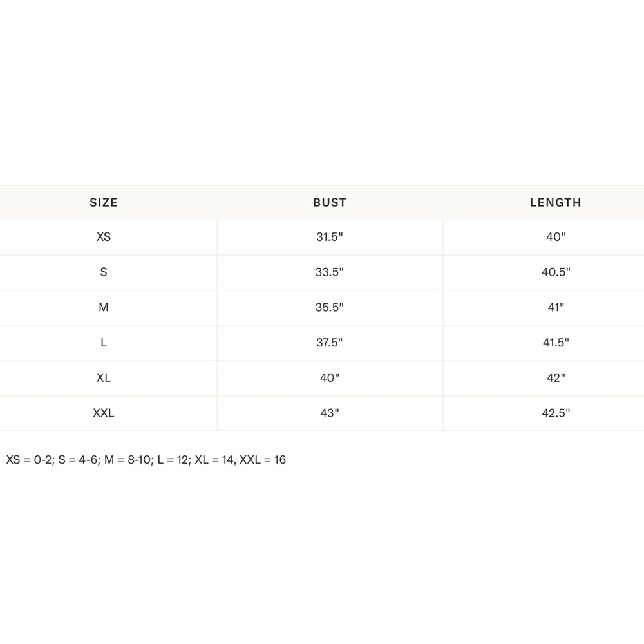Click the 33.5" bust measurement
Viewport: 644px width, 644px height.
(330, 272)
